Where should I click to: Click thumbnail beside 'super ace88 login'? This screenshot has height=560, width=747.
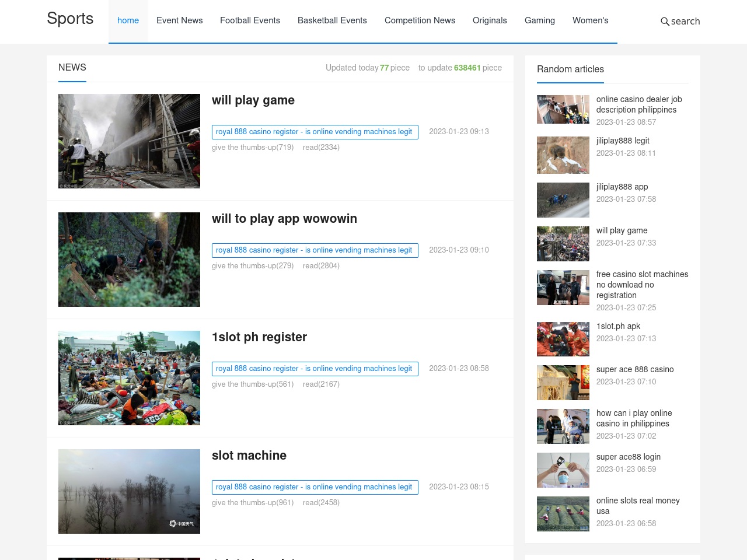563,470
